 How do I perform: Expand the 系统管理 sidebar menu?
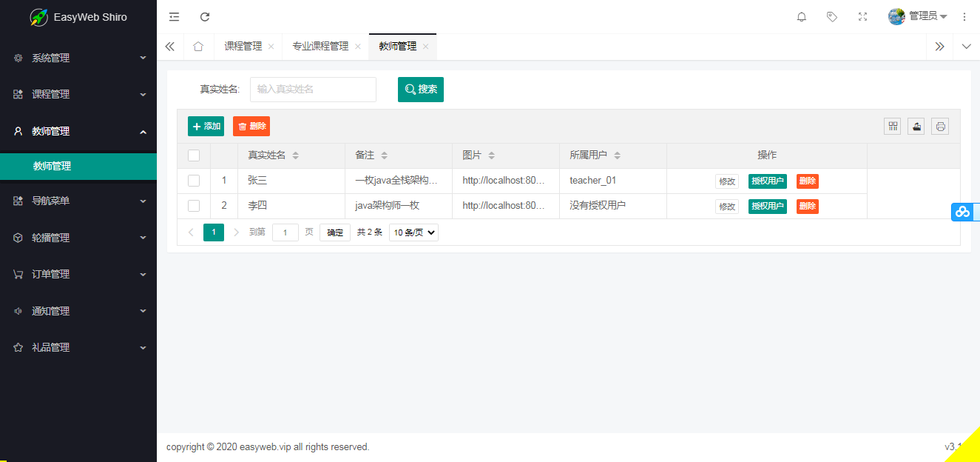[78, 58]
